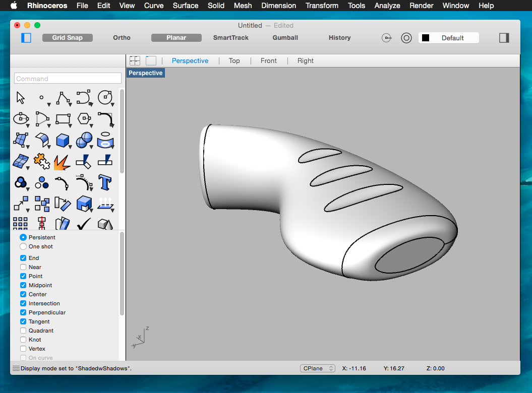Uncheck the Midpoint object snap
Image resolution: width=532 pixels, height=393 pixels.
(23, 285)
